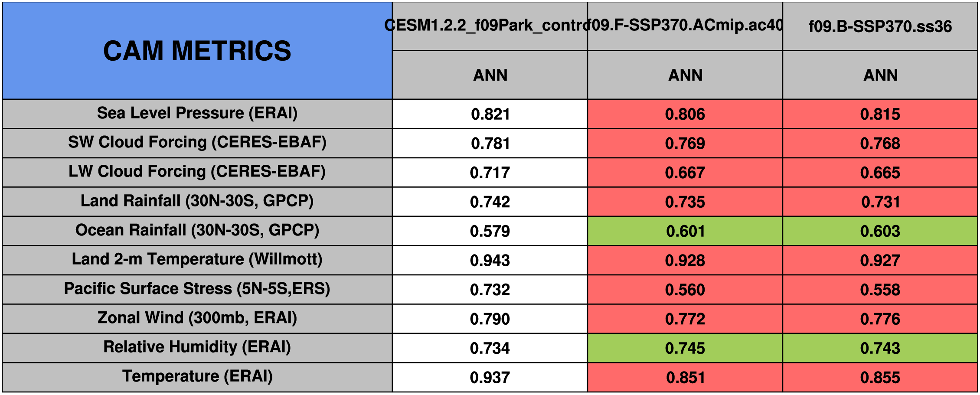Select the Ocean Rainfall (30N-30S, GPCP) label
The width and height of the screenshot is (980, 395).
197,230
